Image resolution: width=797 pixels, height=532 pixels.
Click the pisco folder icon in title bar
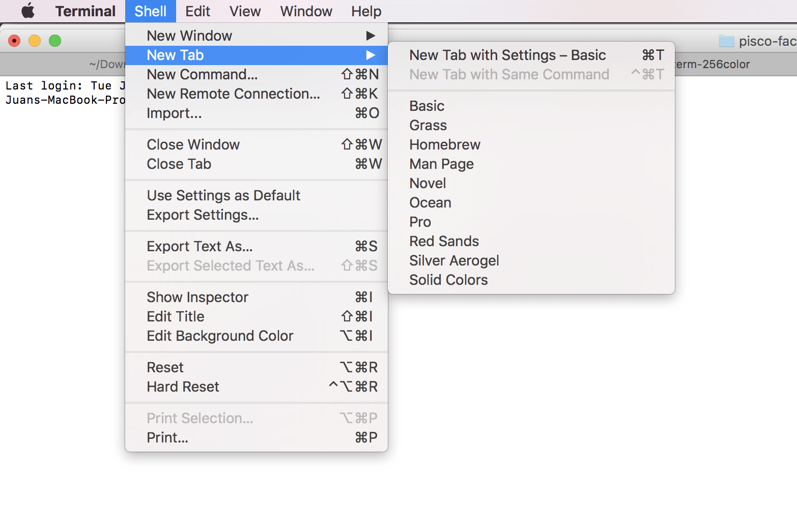coord(726,41)
